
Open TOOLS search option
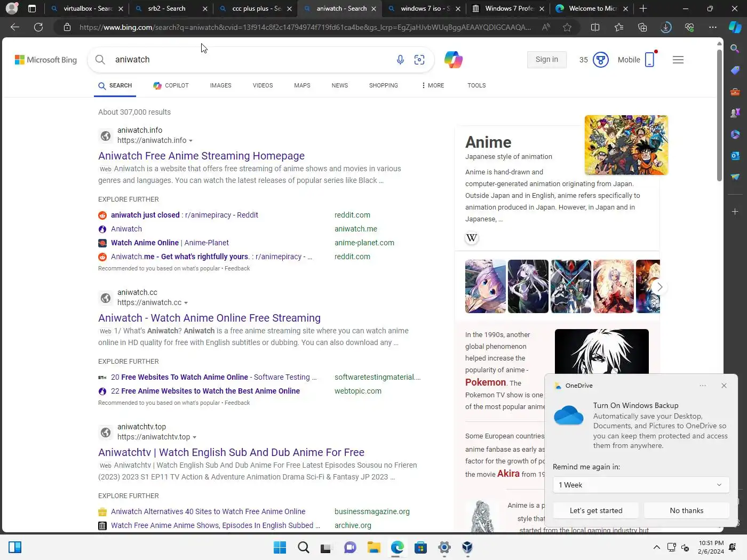(476, 85)
